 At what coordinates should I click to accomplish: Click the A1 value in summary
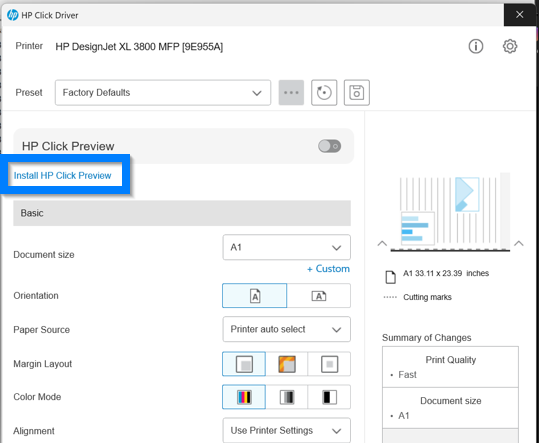coord(404,416)
